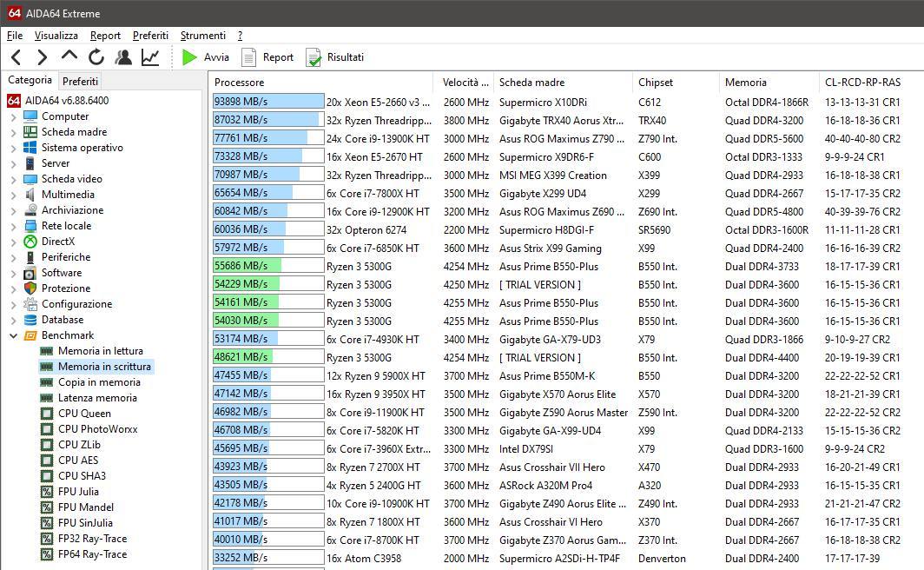Open the line graph icon in toolbar
Screen dimensions: 924x570
click(x=150, y=57)
